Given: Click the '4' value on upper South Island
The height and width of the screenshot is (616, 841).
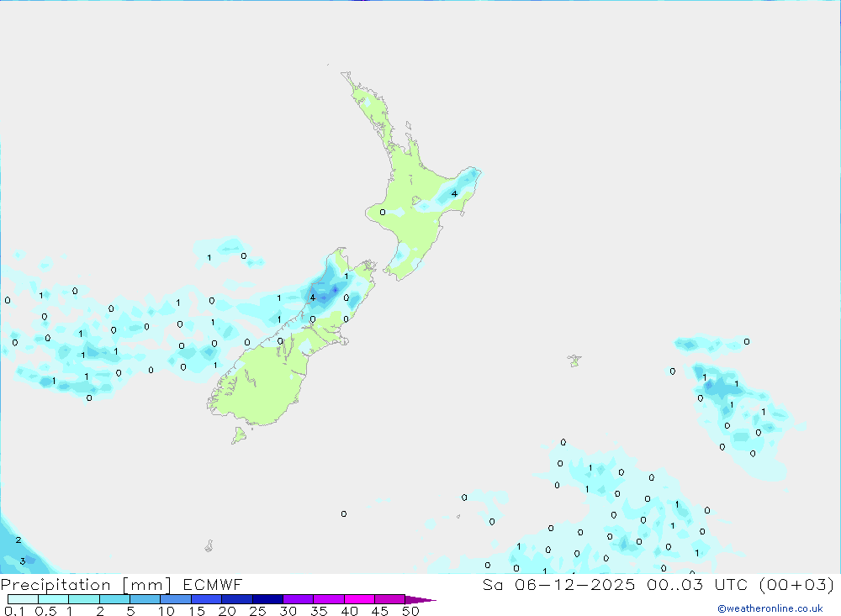Looking at the screenshot, I should pos(313,297).
